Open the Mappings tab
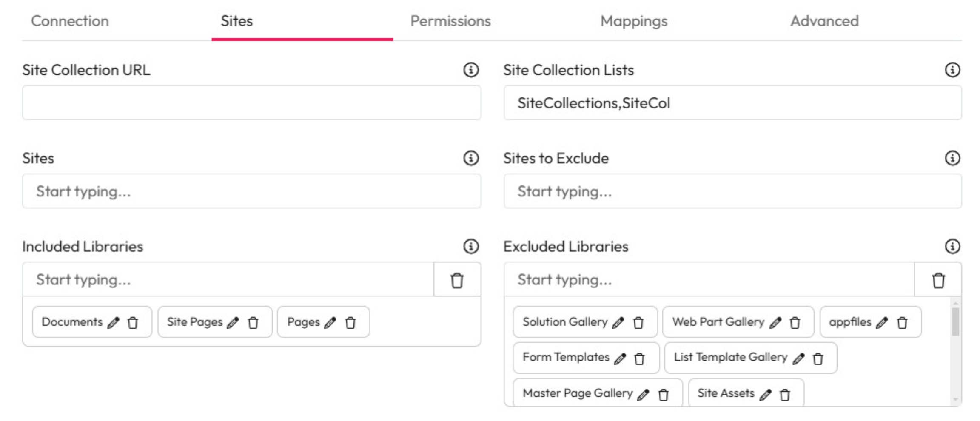Screen dimensions: 980x421 click(x=633, y=21)
